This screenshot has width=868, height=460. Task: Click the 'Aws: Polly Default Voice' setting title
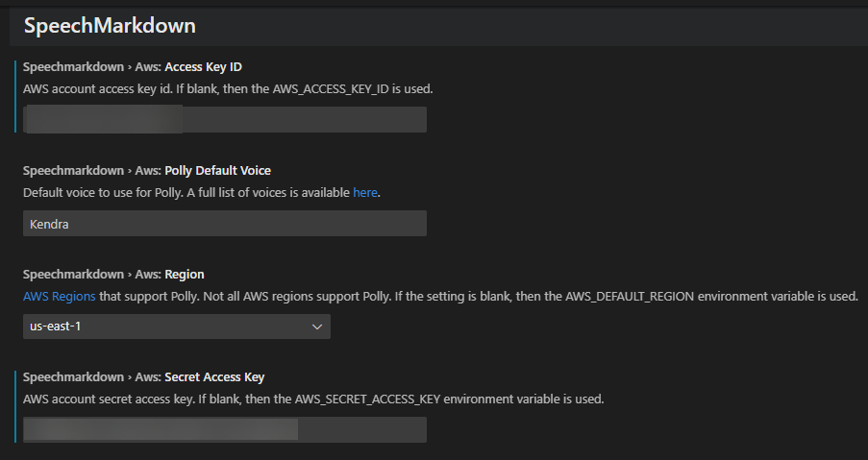pyautogui.click(x=147, y=170)
